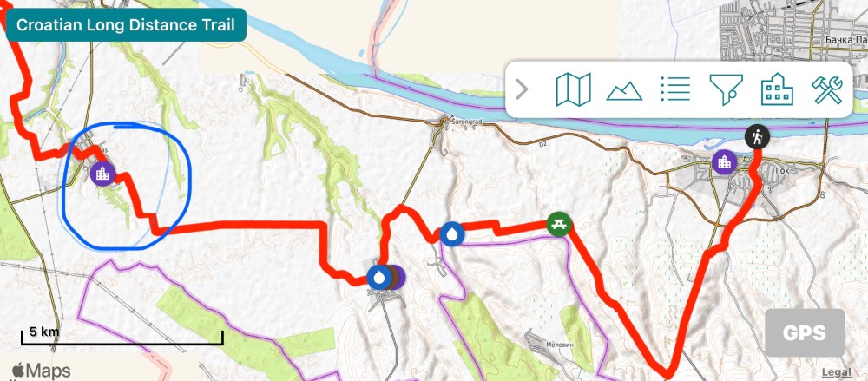Image resolution: width=868 pixels, height=381 pixels.
Task: Click the 5 km scale bar
Action: pyautogui.click(x=122, y=337)
